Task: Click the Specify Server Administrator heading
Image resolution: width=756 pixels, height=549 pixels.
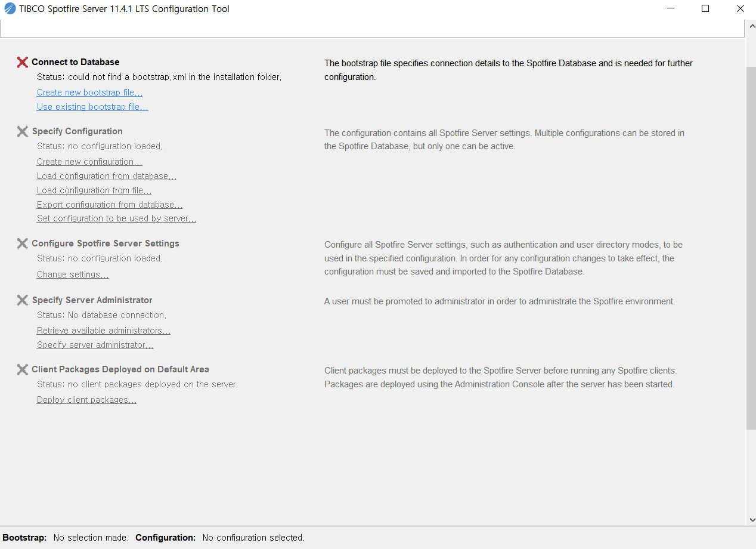Action: pyautogui.click(x=92, y=300)
